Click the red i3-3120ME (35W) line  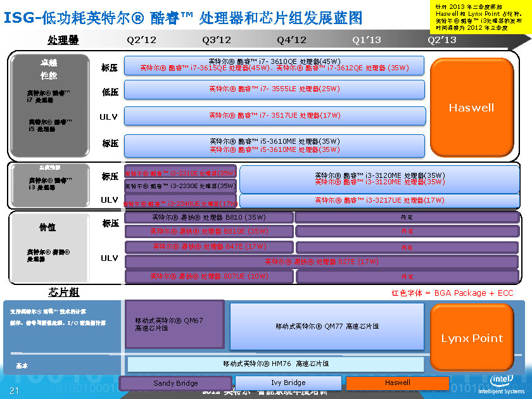379,182
